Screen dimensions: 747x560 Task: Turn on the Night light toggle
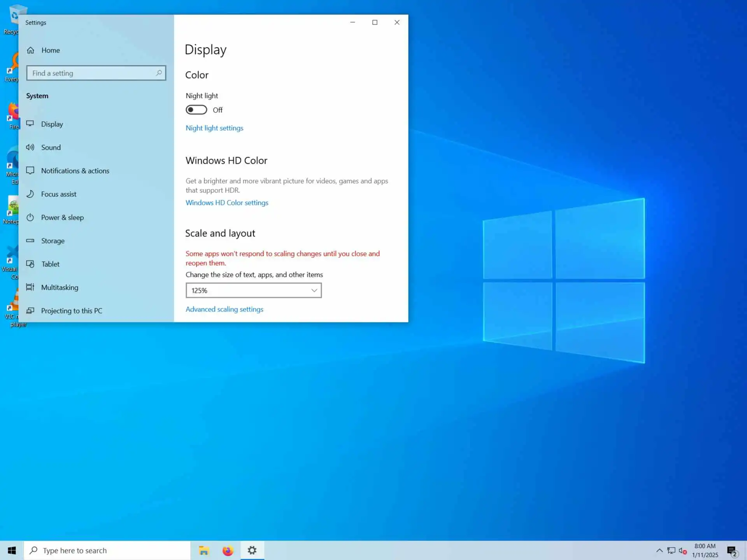coord(196,110)
